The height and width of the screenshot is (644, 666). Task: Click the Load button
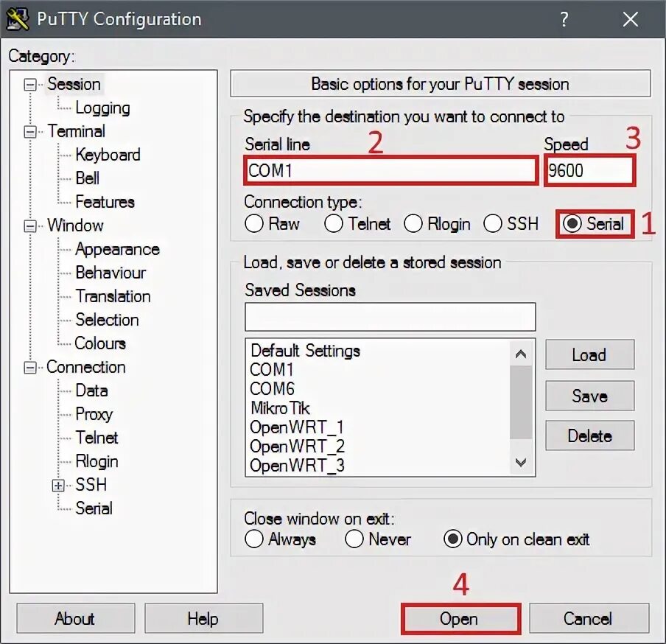tap(589, 354)
